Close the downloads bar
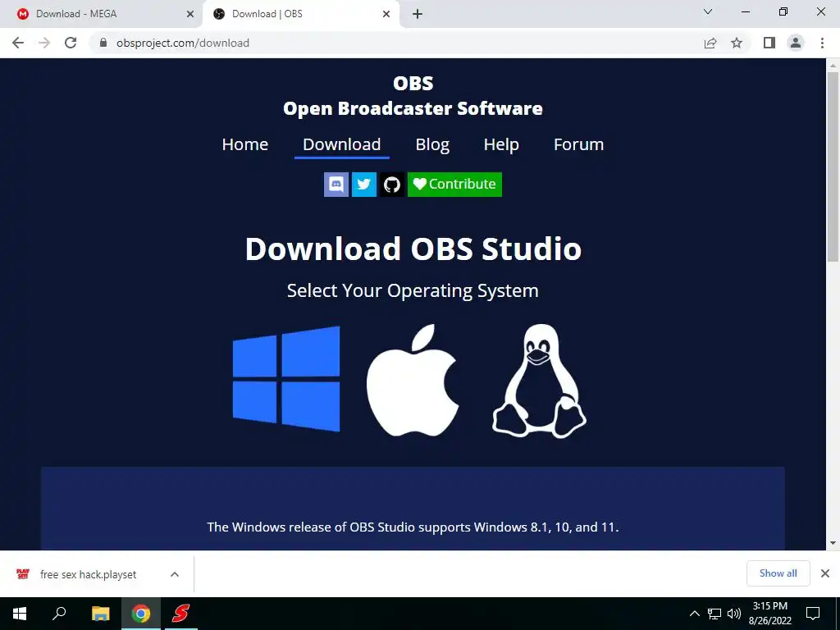This screenshot has width=840, height=630. (825, 573)
